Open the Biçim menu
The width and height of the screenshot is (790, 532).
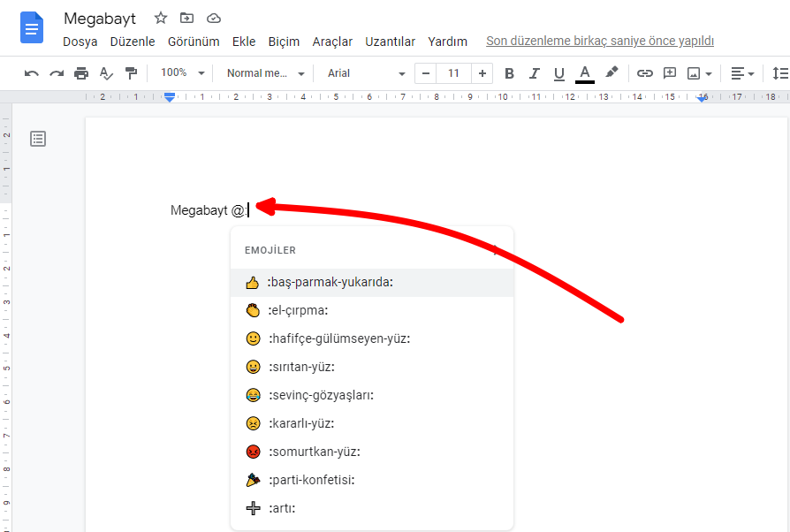pos(284,42)
